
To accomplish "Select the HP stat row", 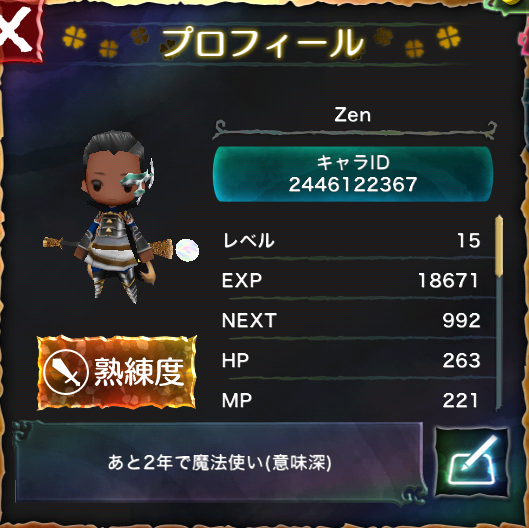I will 352,360.
